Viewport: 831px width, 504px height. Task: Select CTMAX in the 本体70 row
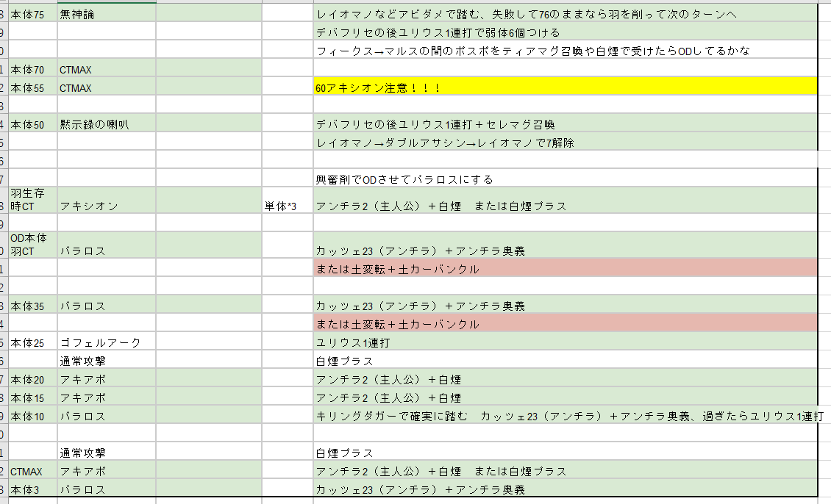[107, 69]
